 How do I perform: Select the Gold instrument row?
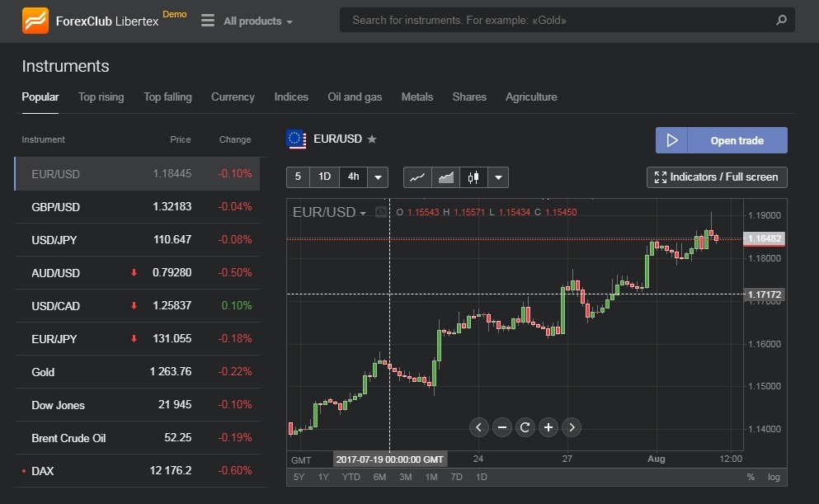click(x=138, y=372)
